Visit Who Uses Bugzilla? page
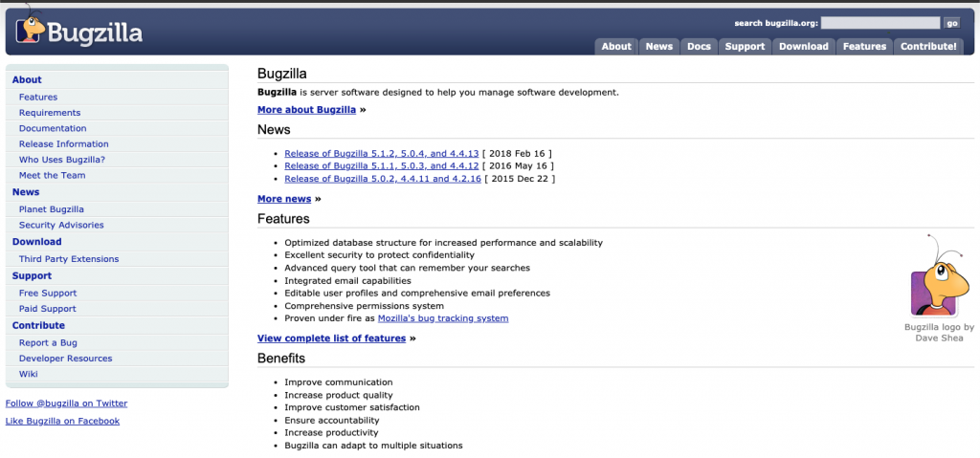Screen dimensions: 980x458 pos(62,160)
